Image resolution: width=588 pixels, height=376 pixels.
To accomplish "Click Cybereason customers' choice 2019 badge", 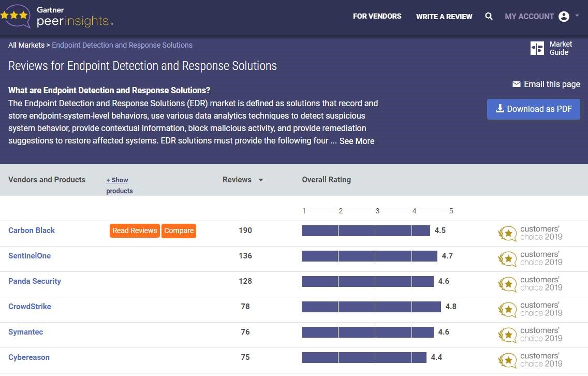I will [x=530, y=360].
